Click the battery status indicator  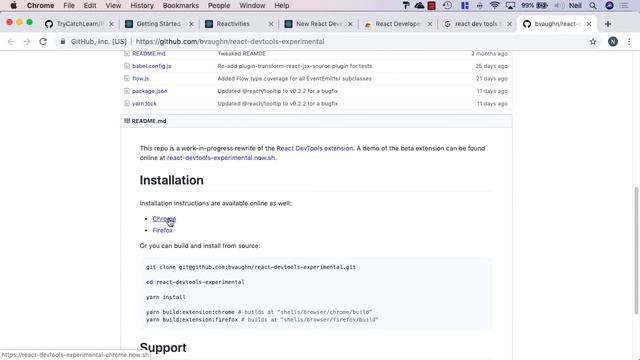pyautogui.click(x=534, y=6)
